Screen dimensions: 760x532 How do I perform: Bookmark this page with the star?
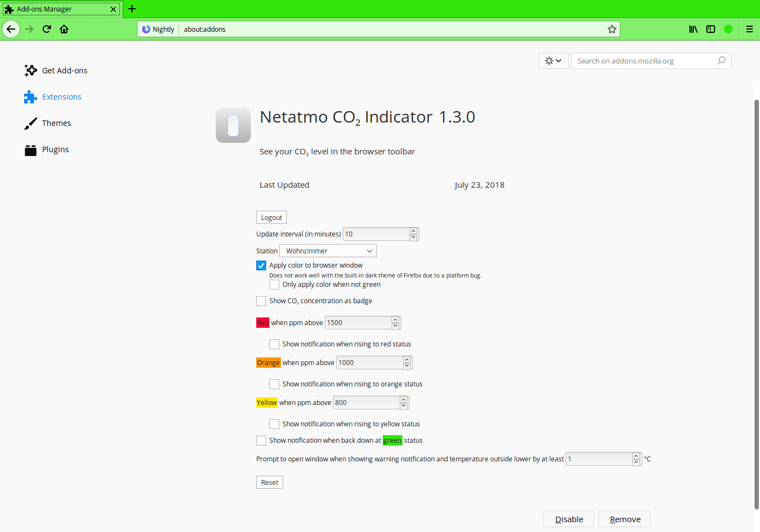(612, 29)
